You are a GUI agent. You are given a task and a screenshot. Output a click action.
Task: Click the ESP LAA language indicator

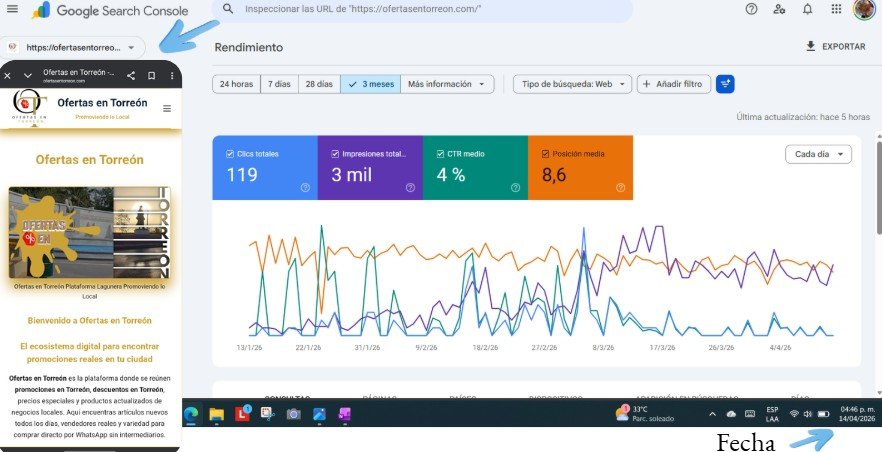[772, 414]
